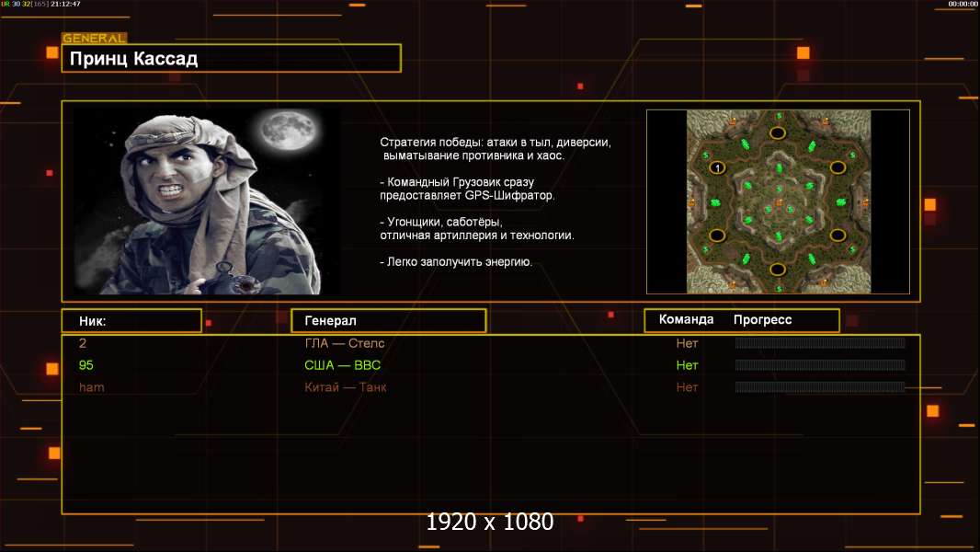Viewport: 980px width, 552px height.
Task: Click the loading progress bar for player 2
Action: click(x=820, y=343)
